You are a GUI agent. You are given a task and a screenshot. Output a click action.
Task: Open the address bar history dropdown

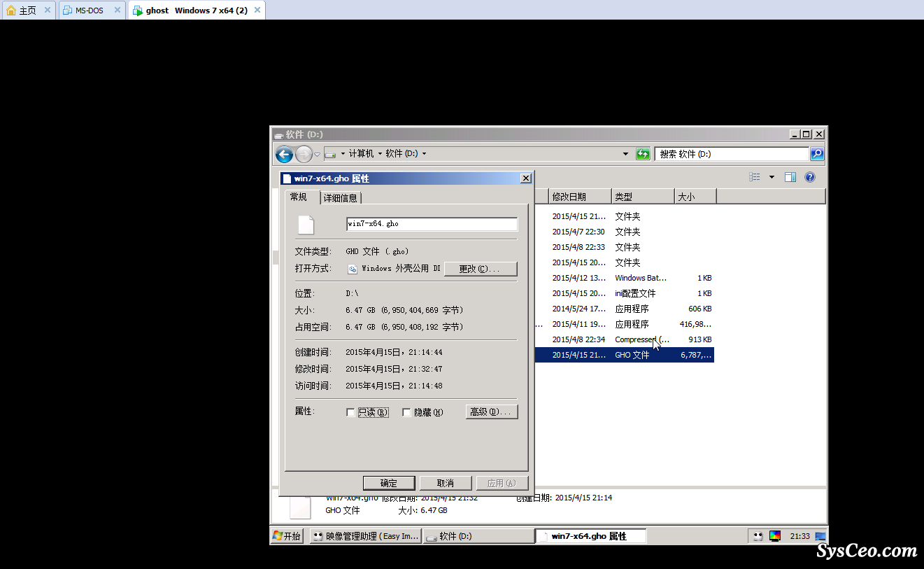pos(625,154)
